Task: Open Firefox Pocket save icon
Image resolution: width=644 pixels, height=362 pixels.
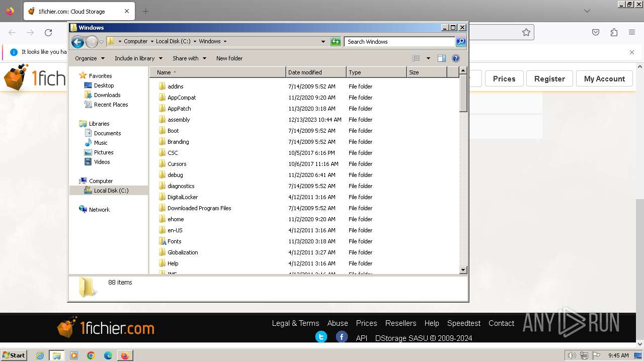Action: [x=596, y=32]
